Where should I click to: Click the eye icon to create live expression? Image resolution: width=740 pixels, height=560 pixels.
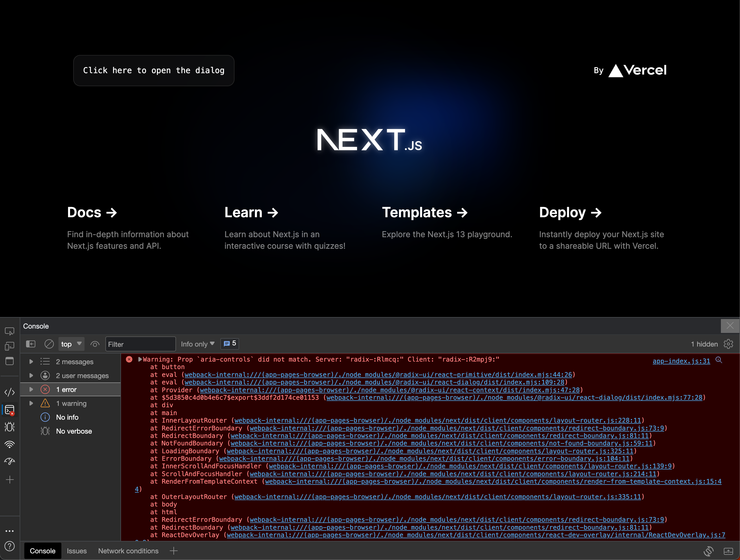coord(95,344)
